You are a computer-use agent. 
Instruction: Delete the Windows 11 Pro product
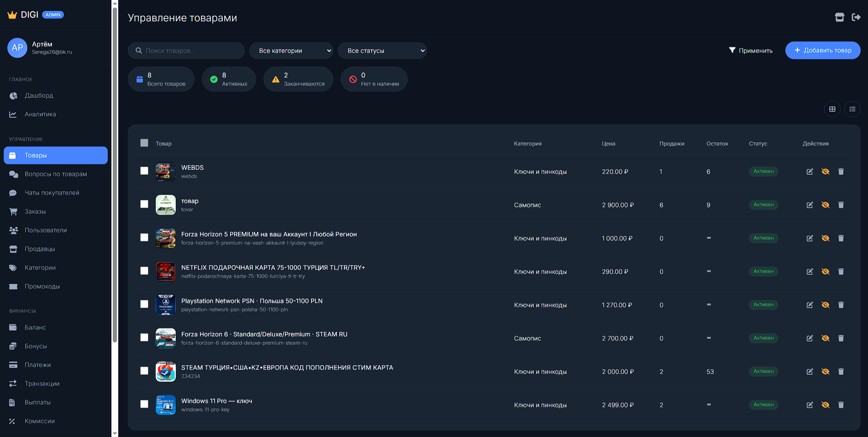pos(841,405)
